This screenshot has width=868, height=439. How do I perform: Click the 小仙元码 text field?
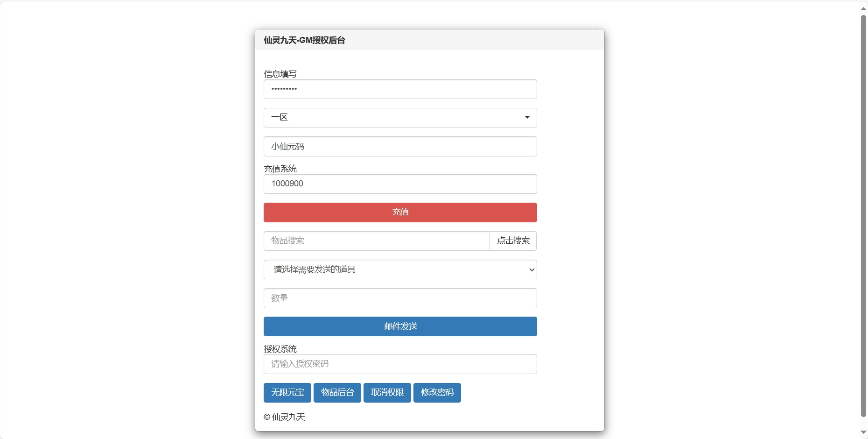[x=400, y=147]
